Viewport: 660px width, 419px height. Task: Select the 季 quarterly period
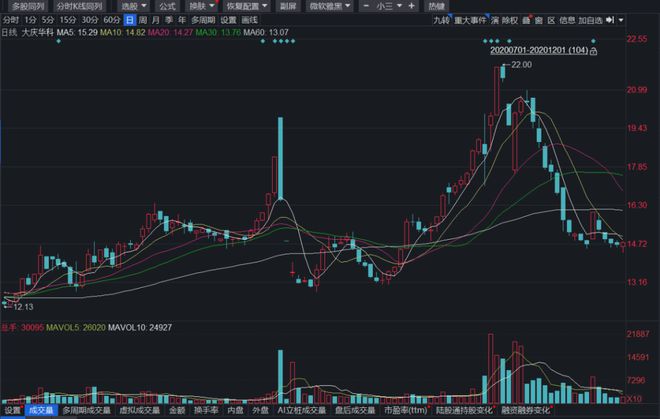pyautogui.click(x=169, y=20)
